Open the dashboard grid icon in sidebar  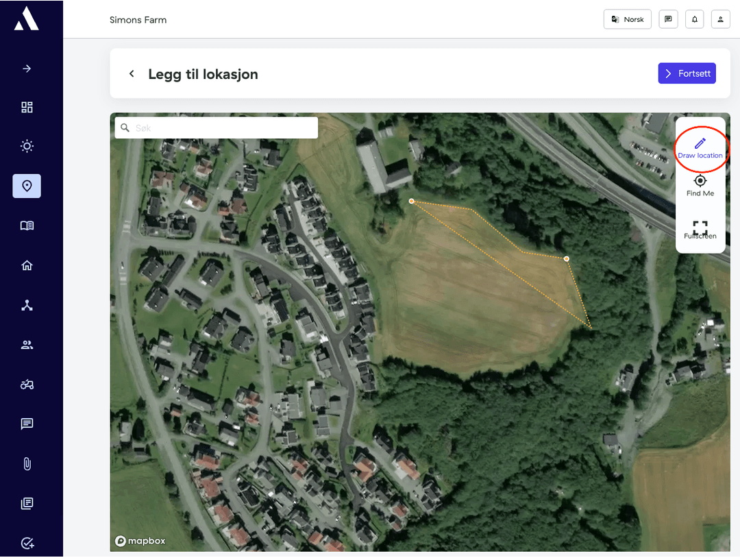27,108
